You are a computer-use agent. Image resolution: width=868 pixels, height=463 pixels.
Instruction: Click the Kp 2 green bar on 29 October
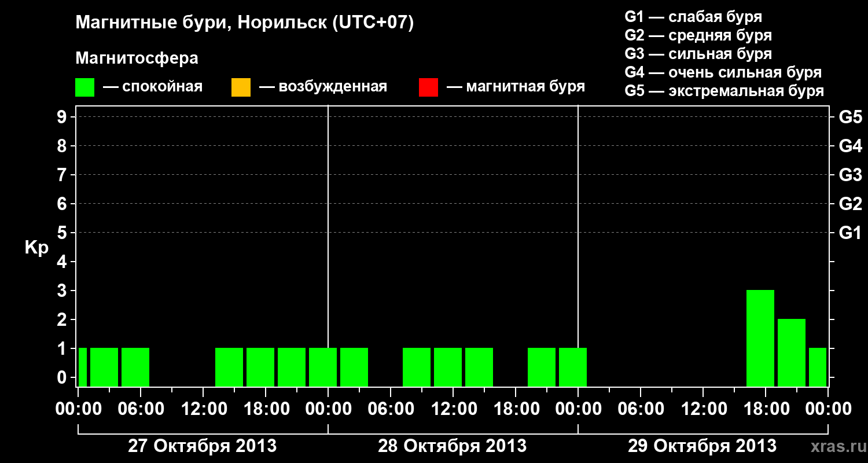pos(792,352)
